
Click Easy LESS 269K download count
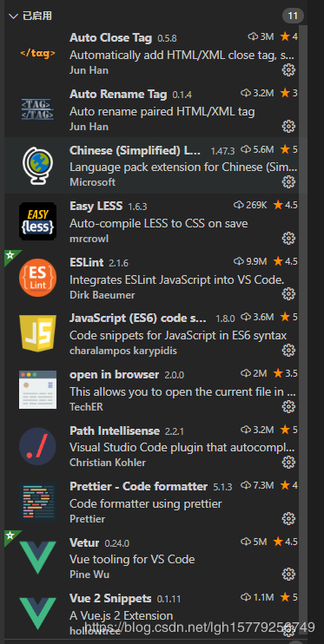point(250,205)
